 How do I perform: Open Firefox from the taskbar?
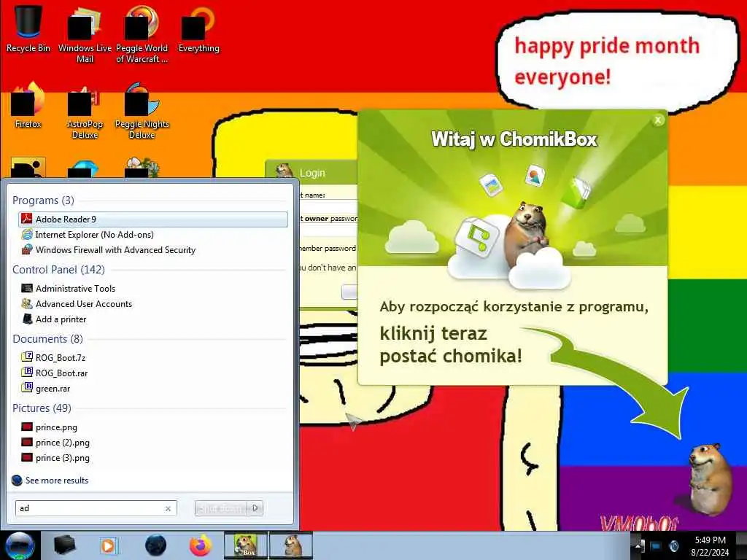[200, 545]
